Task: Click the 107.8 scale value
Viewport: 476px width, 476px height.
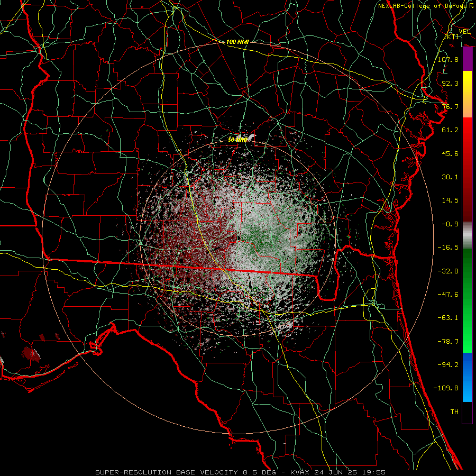Action: pos(448,59)
